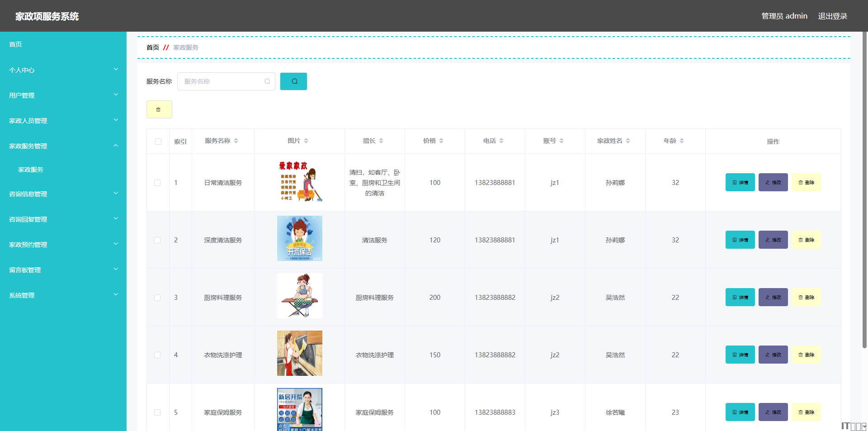Delete 衣物洗涤护理 row with 删除 button

click(x=806, y=355)
